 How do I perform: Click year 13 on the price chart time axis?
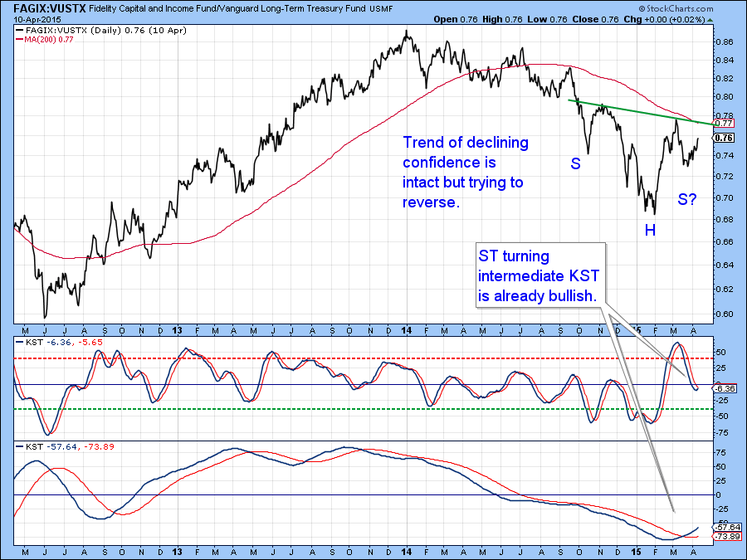pos(178,330)
